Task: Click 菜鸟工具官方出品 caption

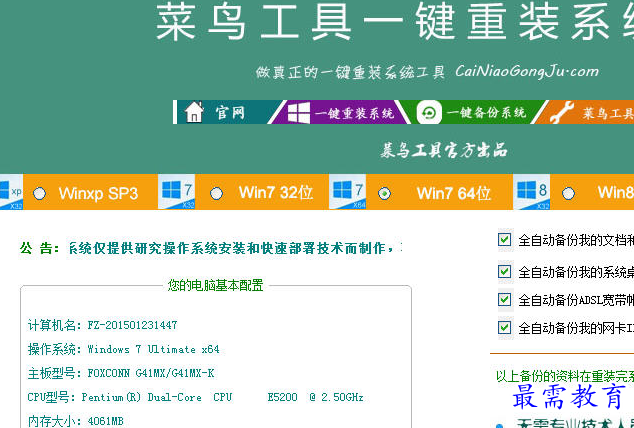Action: coord(444,150)
